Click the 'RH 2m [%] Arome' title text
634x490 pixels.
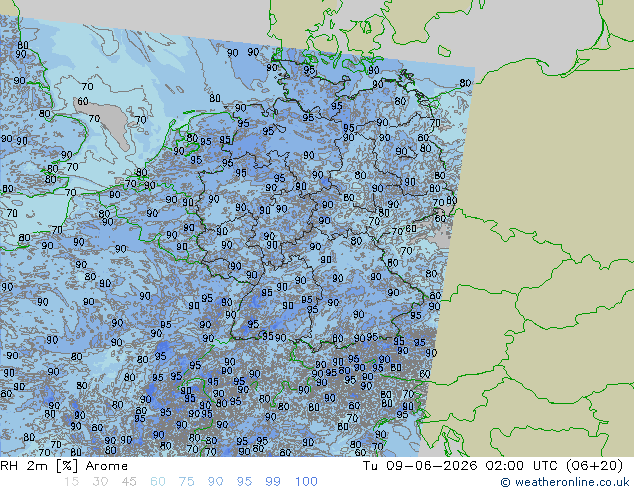click(64, 466)
